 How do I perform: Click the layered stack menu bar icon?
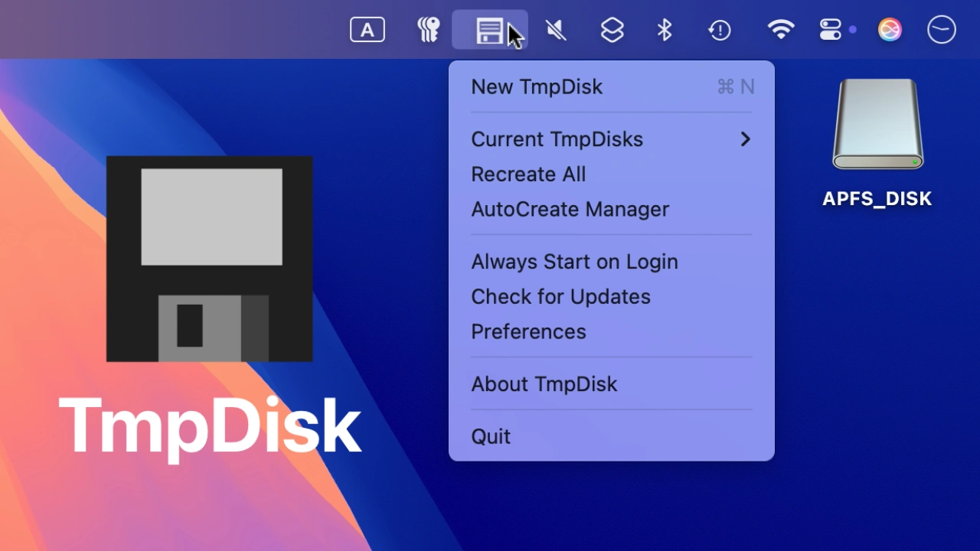612,30
